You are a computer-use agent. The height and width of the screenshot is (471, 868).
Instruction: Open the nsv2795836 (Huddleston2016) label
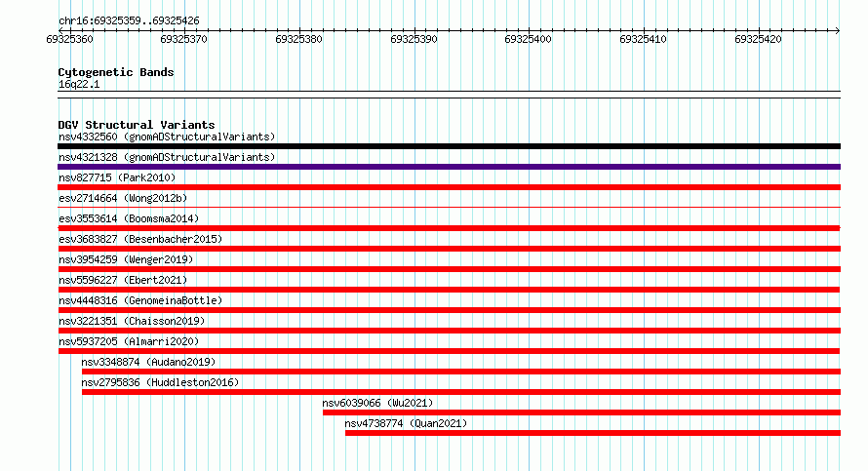160,382
